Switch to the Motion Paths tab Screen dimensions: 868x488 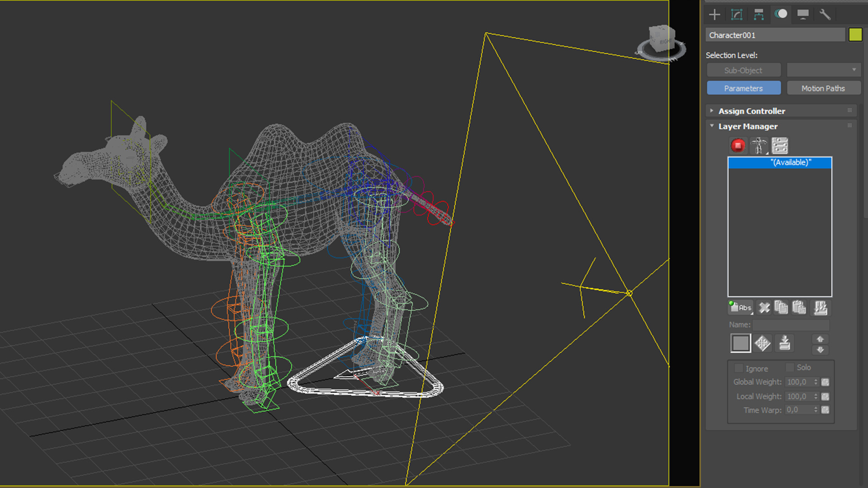point(823,88)
